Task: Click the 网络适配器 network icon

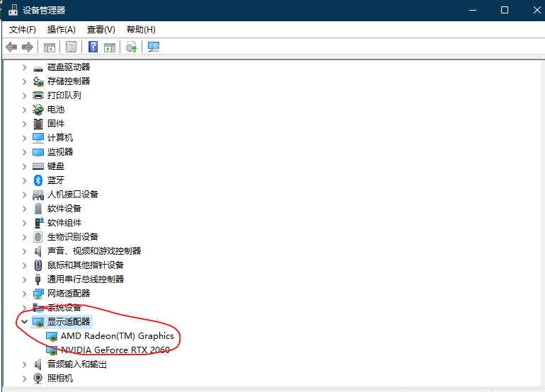Action: [38, 294]
